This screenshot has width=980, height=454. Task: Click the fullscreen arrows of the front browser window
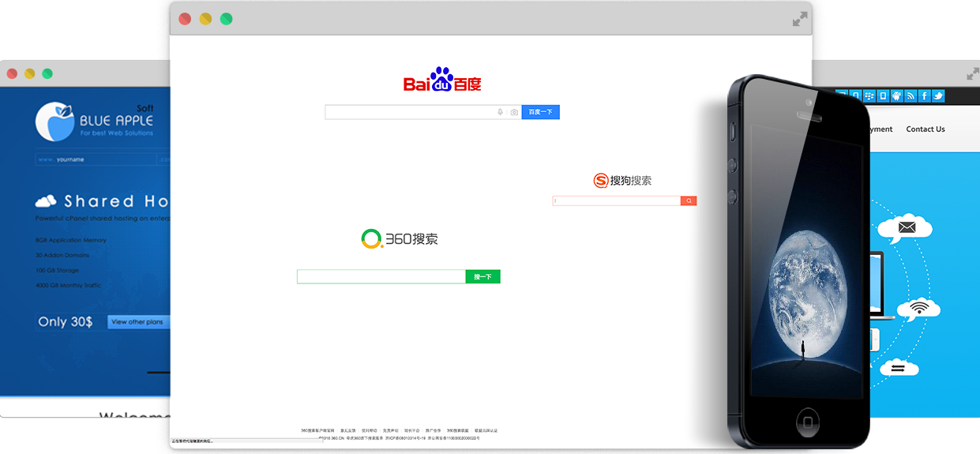pyautogui.click(x=801, y=19)
